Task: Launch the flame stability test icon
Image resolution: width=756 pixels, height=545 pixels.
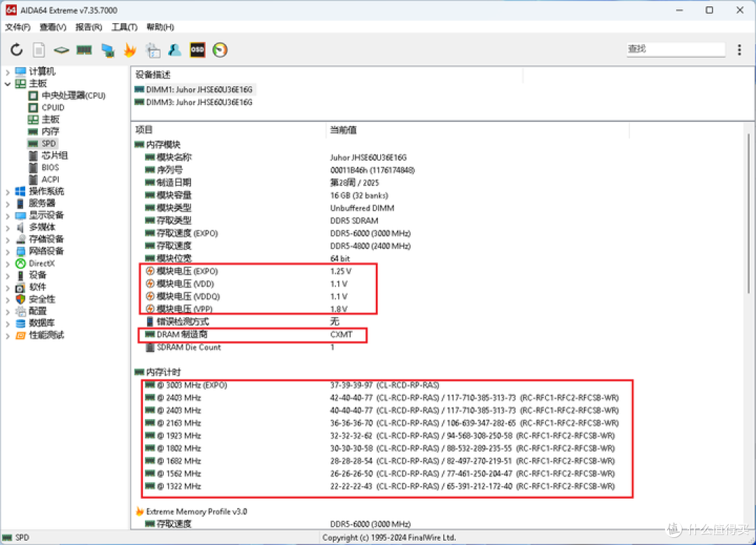Action: [x=129, y=50]
